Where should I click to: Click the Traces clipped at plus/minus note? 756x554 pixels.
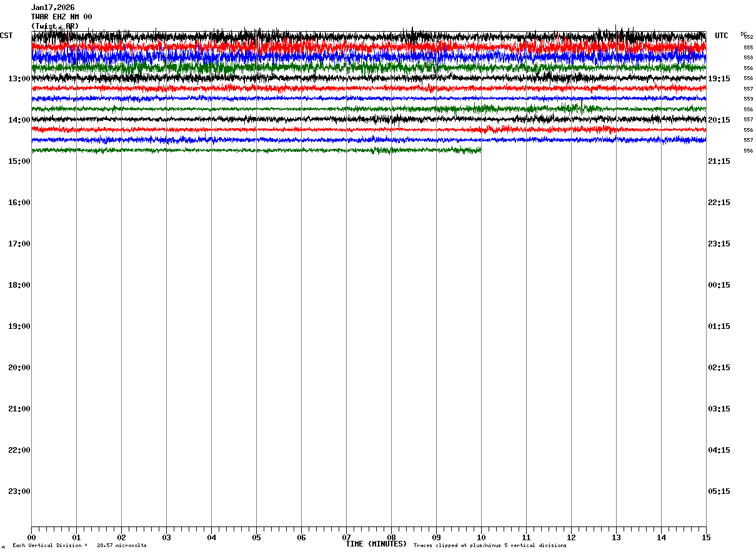pos(490,546)
